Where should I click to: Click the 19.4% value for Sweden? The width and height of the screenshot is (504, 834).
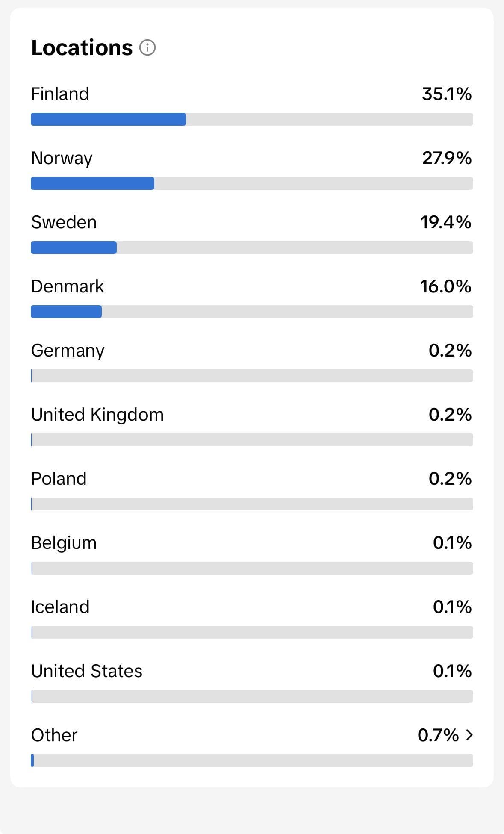tap(446, 222)
